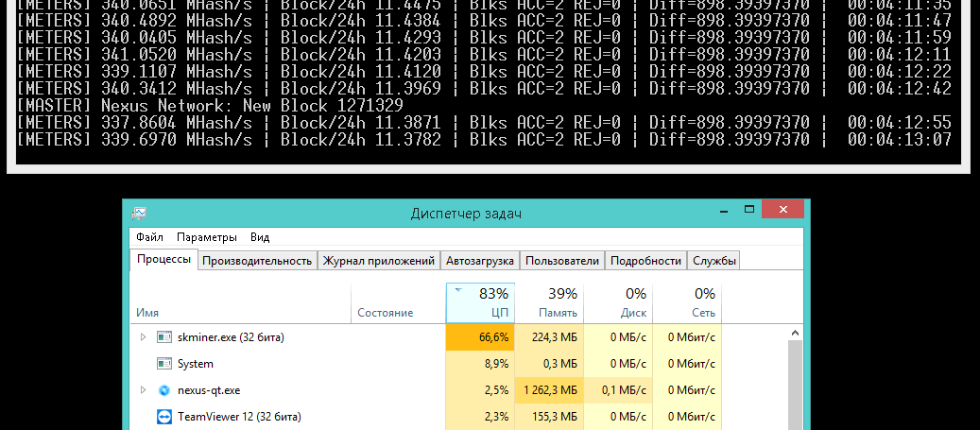This screenshot has width=980, height=430.
Task: Click the skminer.exe process icon
Action: click(x=164, y=337)
